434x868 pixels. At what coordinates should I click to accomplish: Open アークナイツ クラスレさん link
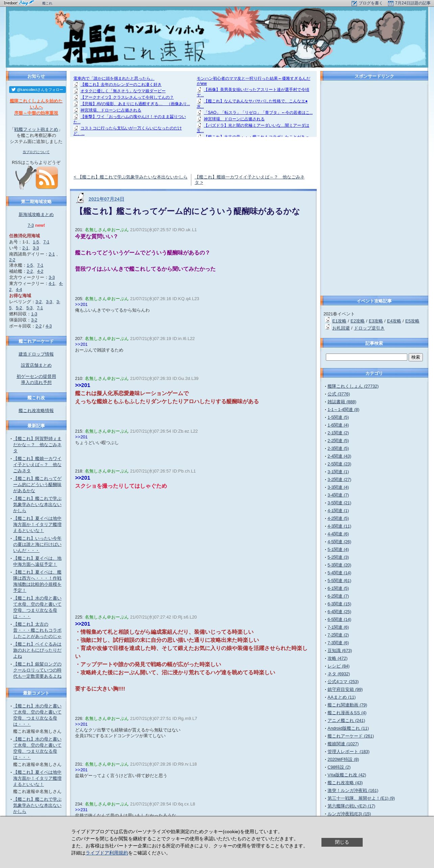(x=127, y=97)
